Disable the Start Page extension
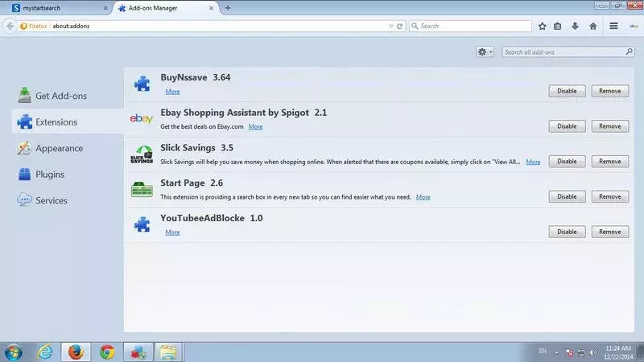Viewport: 644px width, 362px height. point(567,196)
